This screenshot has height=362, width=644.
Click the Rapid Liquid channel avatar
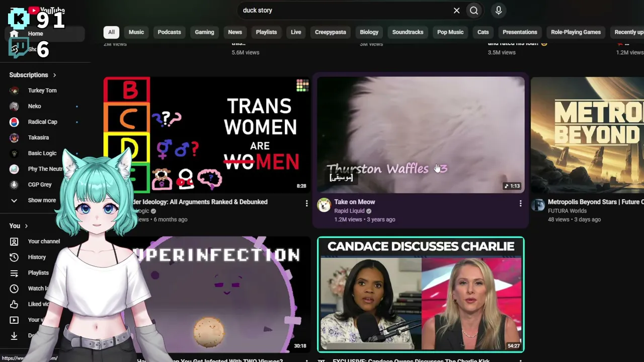[324, 205]
